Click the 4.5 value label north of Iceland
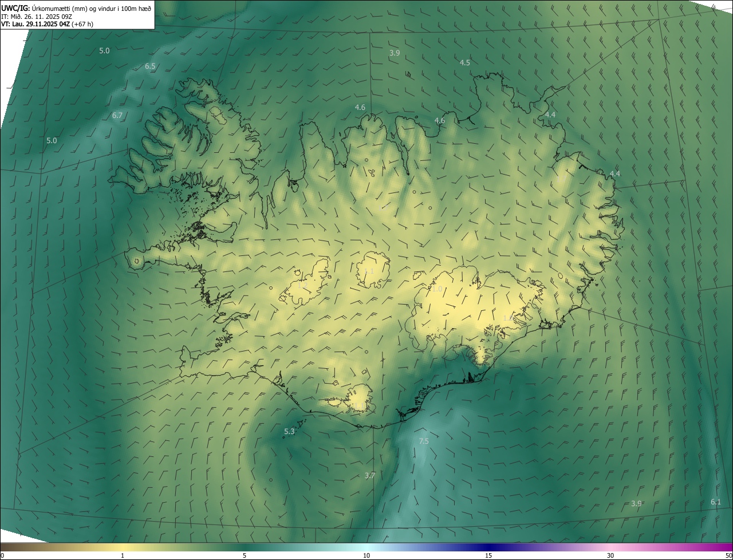This screenshot has height=560, width=733. pyautogui.click(x=465, y=62)
